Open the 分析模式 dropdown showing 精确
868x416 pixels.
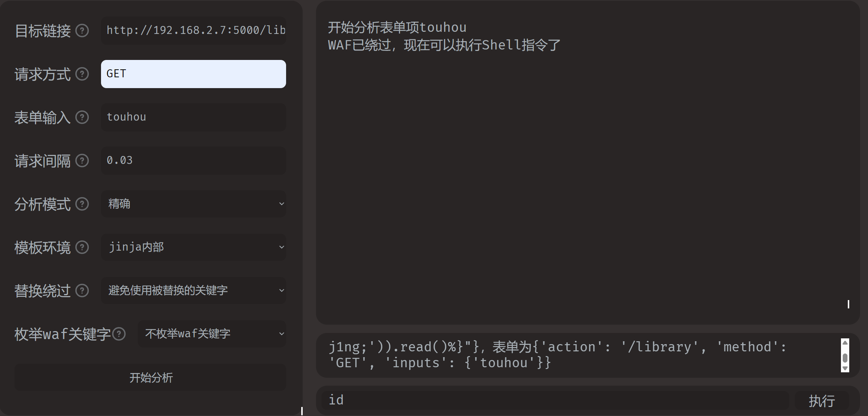193,204
